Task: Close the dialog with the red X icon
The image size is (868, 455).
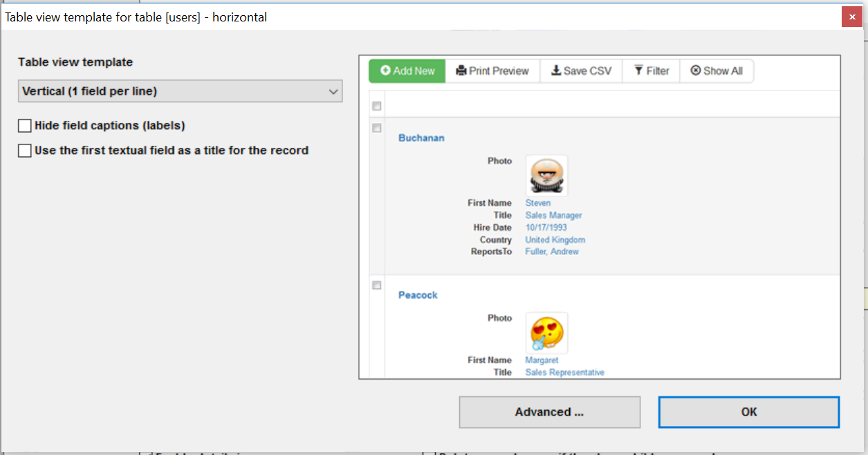Action: pos(851,16)
